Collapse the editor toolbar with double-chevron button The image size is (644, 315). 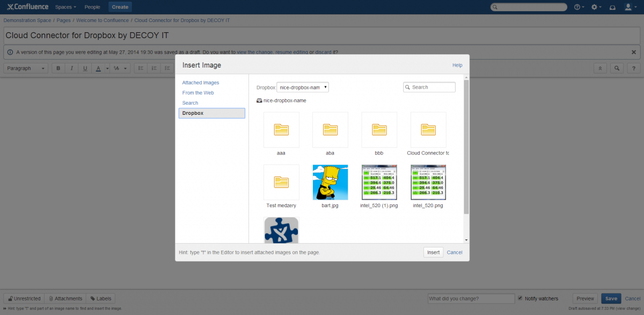click(601, 68)
